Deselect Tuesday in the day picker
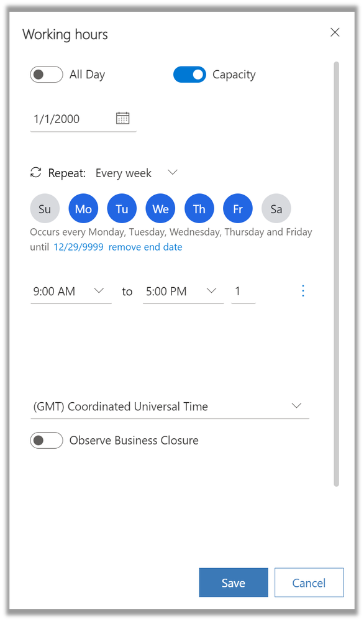This screenshot has width=364, height=621. pos(122,209)
